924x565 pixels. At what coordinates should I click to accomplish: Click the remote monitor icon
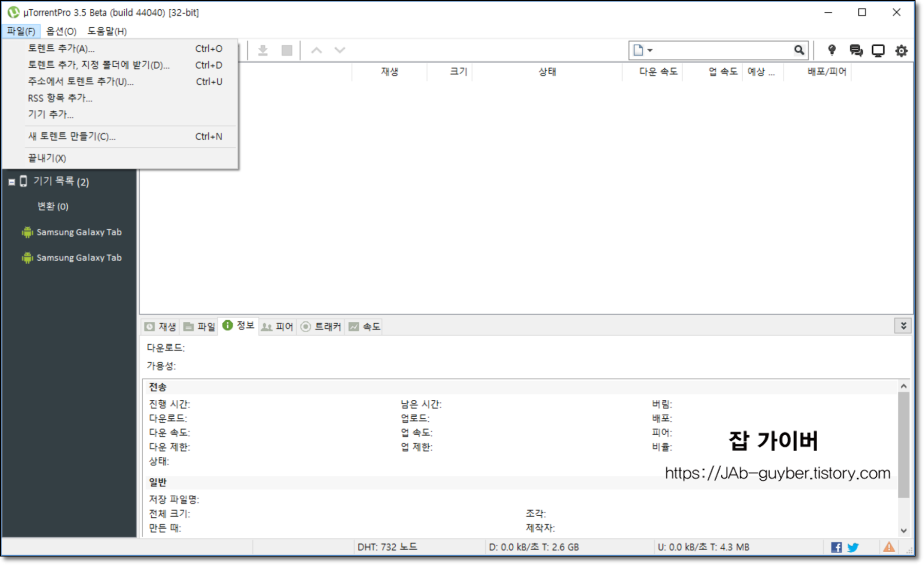pos(878,50)
